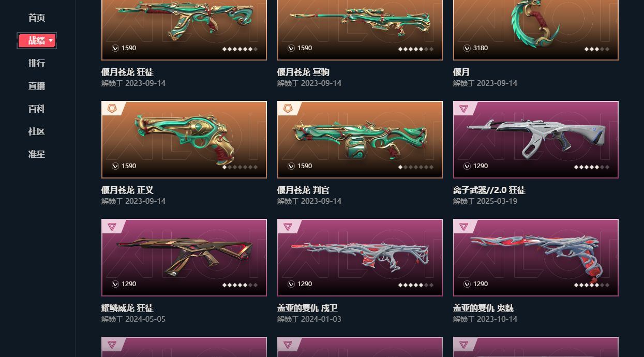Click the VP currency icon on 偃月 card
Screen dimensions: 644x357
(x=467, y=48)
